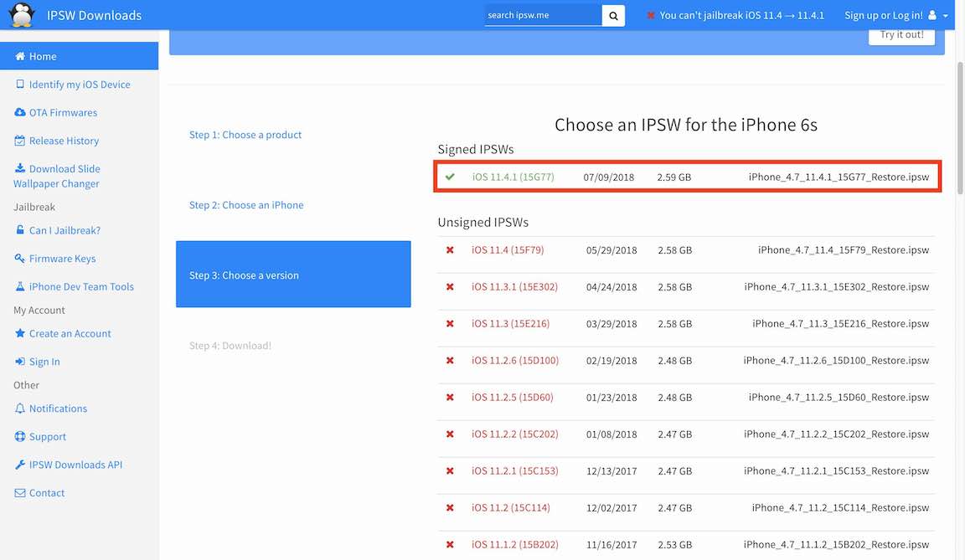
Task: Open Notifications sidebar link
Action: click(x=58, y=408)
